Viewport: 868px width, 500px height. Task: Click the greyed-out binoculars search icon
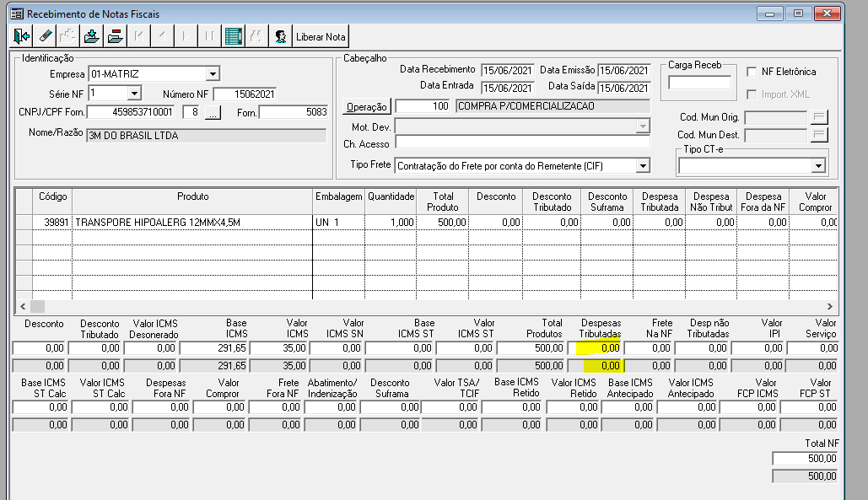click(256, 36)
